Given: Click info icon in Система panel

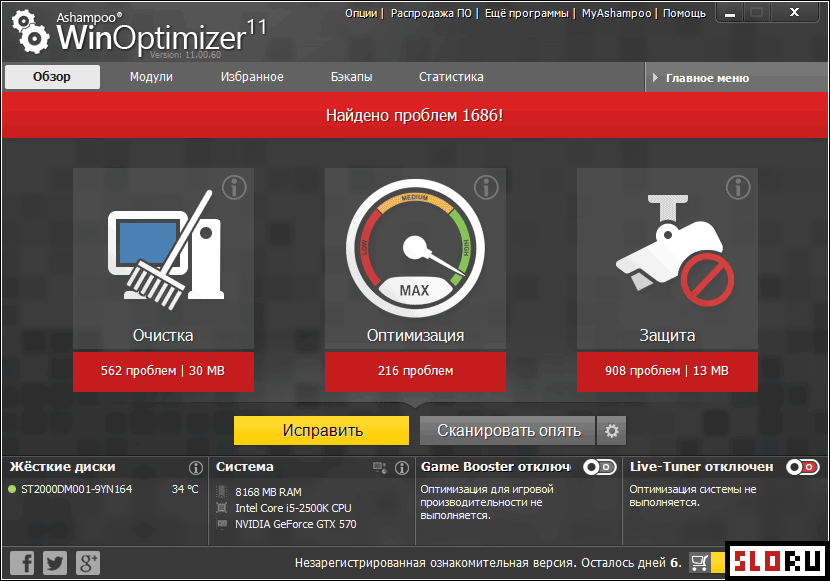Looking at the screenshot, I should (x=402, y=468).
